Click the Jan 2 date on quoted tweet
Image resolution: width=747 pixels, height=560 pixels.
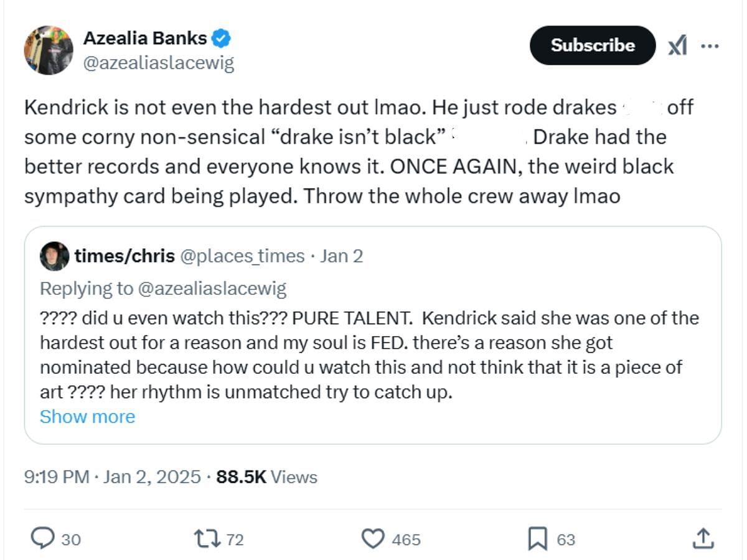coord(341,256)
